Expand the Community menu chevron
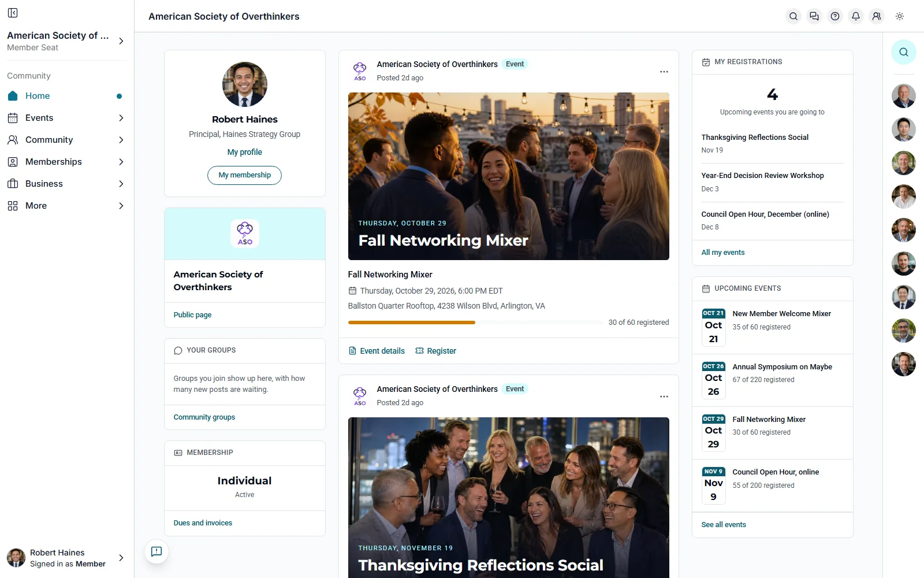Screen dimensions: 924x578 pyautogui.click(x=121, y=140)
